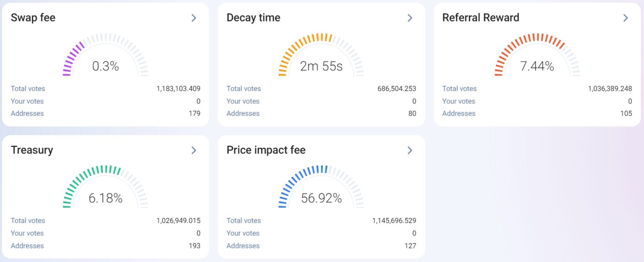The height and width of the screenshot is (262, 644).
Task: Click the 0.3% Swap fee value
Action: pos(105,66)
